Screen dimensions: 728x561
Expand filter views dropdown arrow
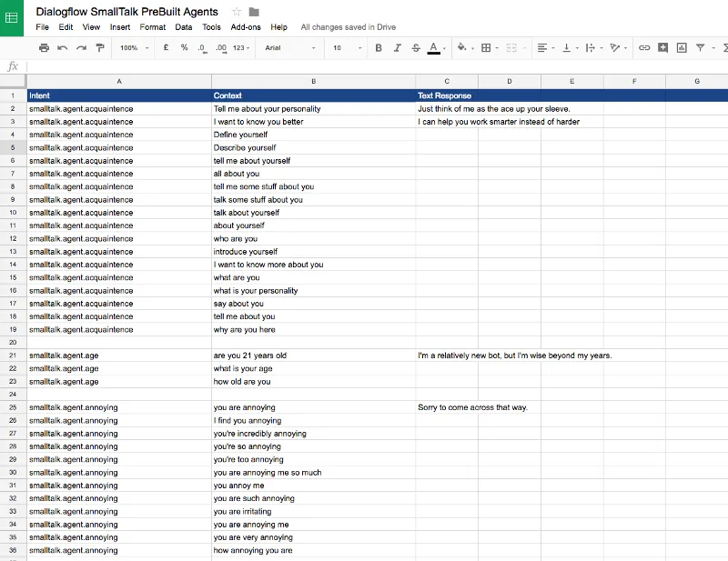713,48
